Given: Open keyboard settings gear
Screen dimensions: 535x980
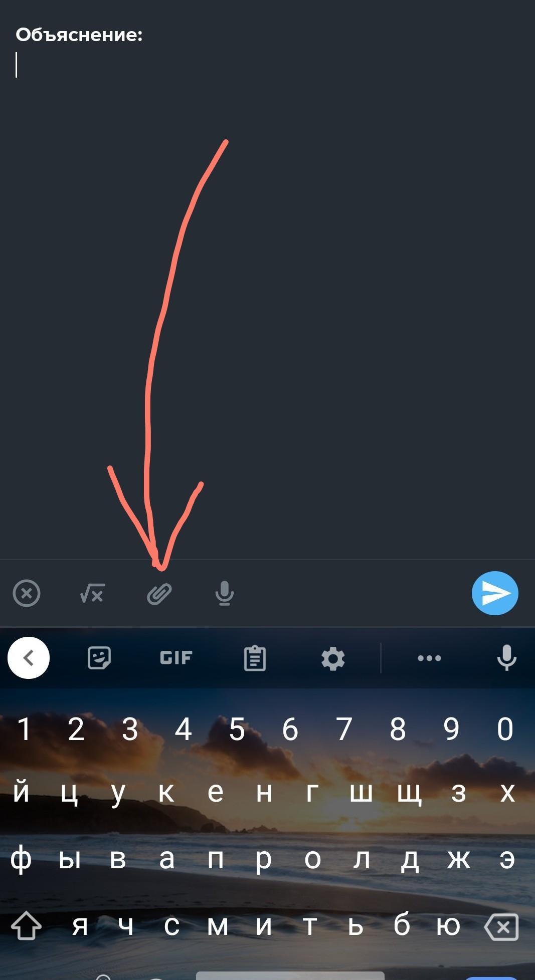Looking at the screenshot, I should click(x=333, y=658).
